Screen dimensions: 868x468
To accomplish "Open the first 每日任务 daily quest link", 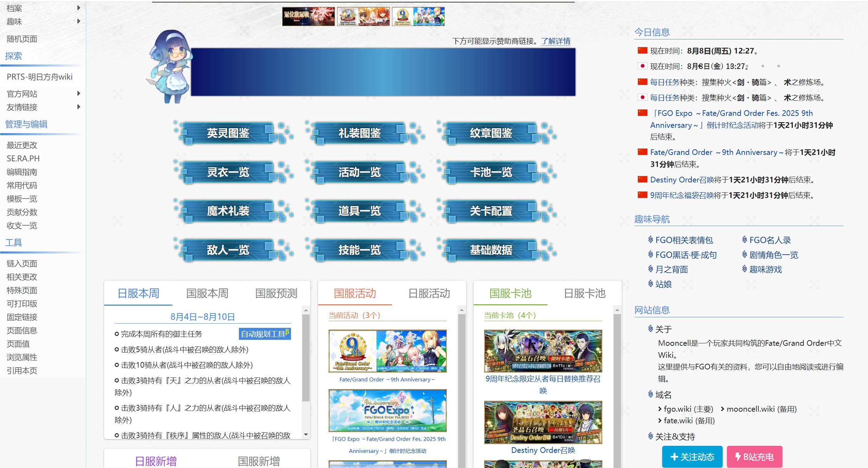I will pyautogui.click(x=665, y=82).
